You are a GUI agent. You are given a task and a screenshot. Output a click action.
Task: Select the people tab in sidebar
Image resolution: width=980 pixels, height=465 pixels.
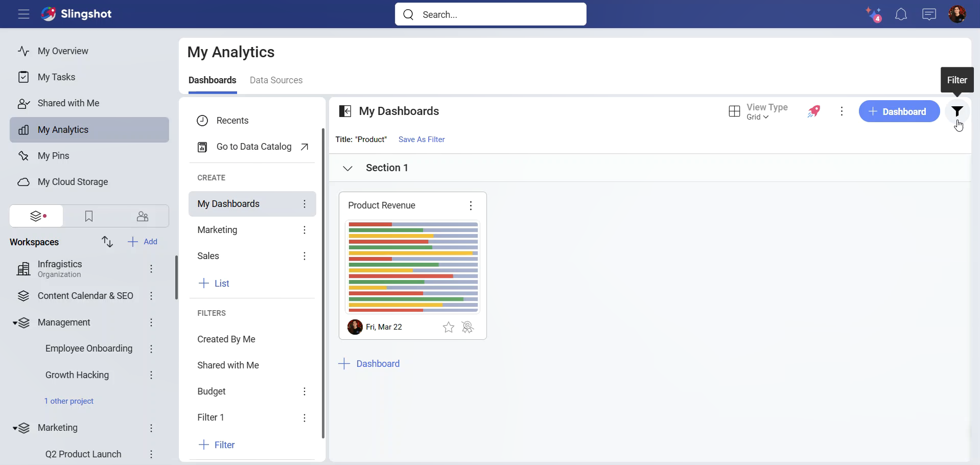click(143, 216)
